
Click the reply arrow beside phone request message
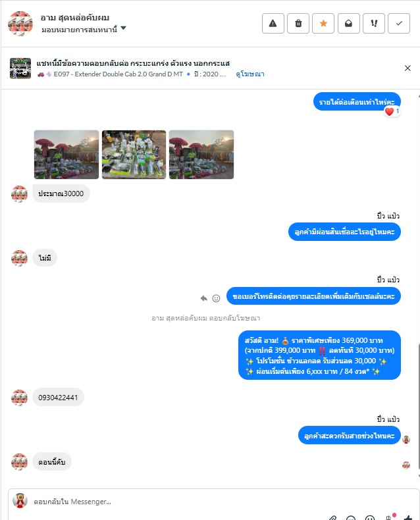pos(203,298)
